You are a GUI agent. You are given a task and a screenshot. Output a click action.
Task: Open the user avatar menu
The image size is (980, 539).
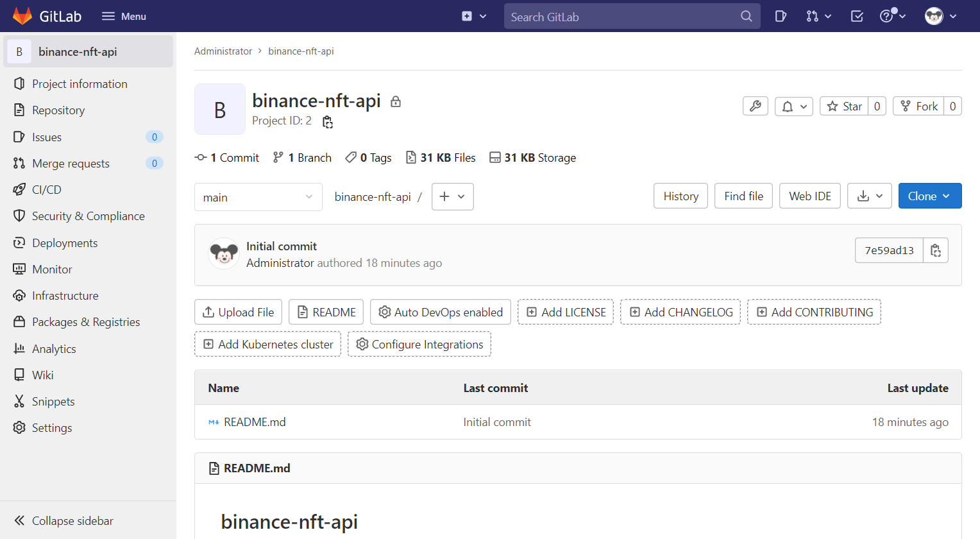pos(941,16)
